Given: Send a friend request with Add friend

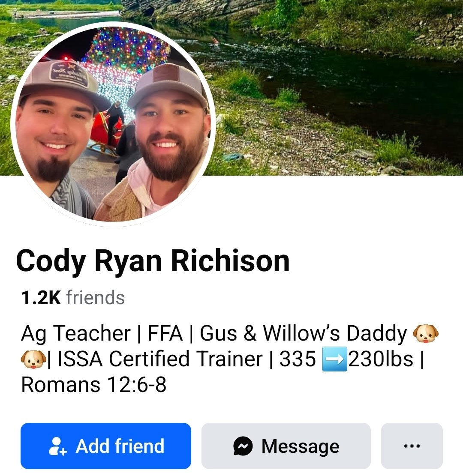Looking at the screenshot, I should [x=106, y=446].
